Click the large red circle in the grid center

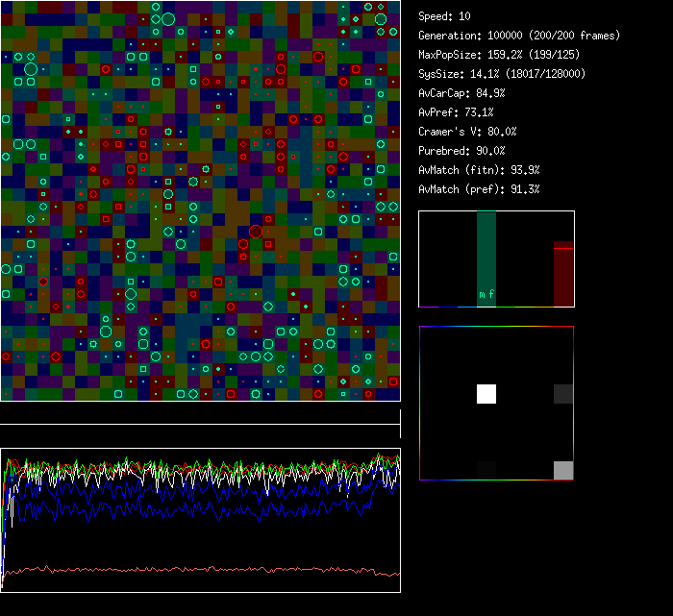[256, 232]
